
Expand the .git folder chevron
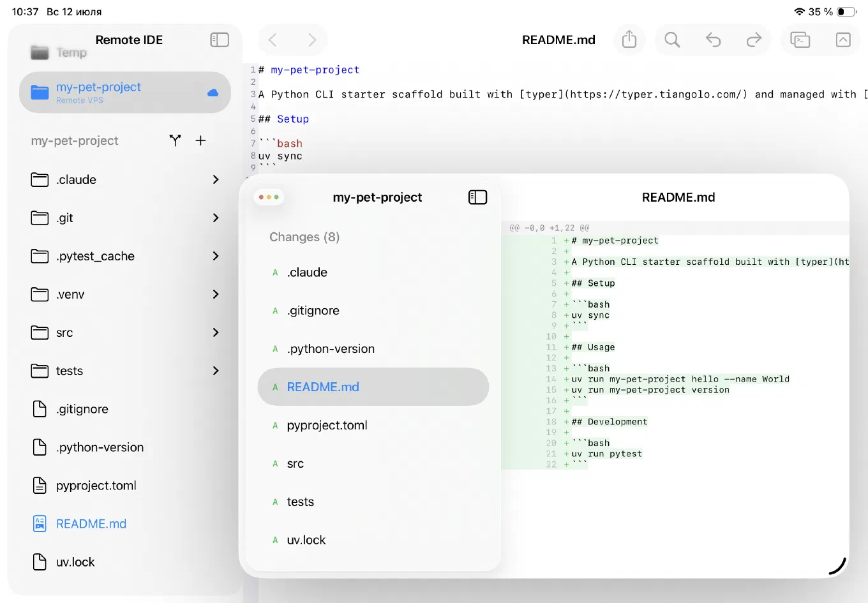pyautogui.click(x=216, y=218)
